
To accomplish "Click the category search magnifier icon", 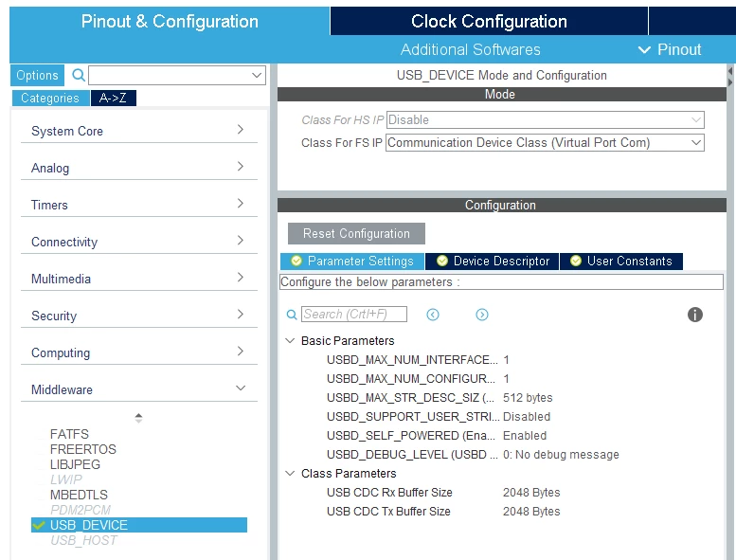I will click(79, 75).
